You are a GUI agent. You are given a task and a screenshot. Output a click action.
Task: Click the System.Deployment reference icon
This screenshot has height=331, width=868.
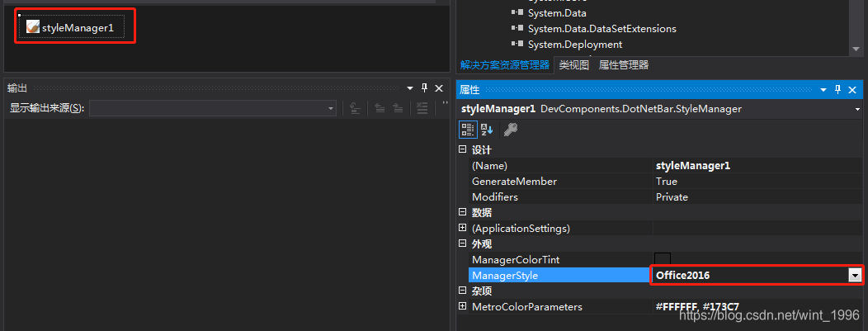click(517, 44)
